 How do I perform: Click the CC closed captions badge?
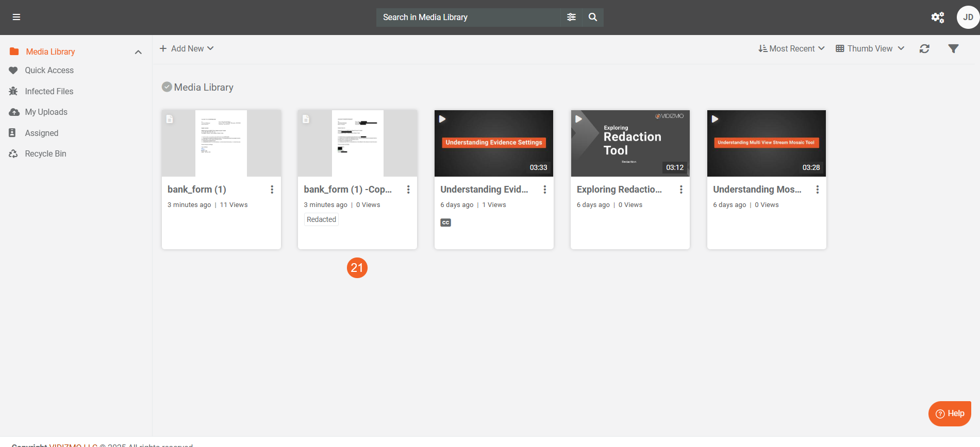[445, 222]
